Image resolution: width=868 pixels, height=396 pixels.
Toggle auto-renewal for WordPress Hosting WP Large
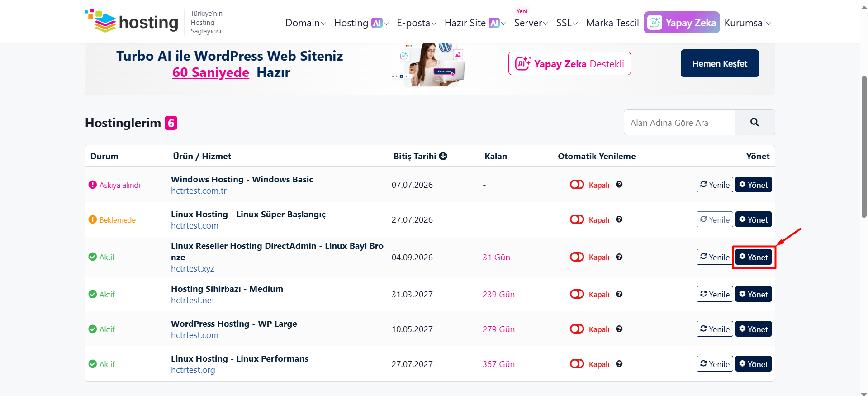[577, 329]
